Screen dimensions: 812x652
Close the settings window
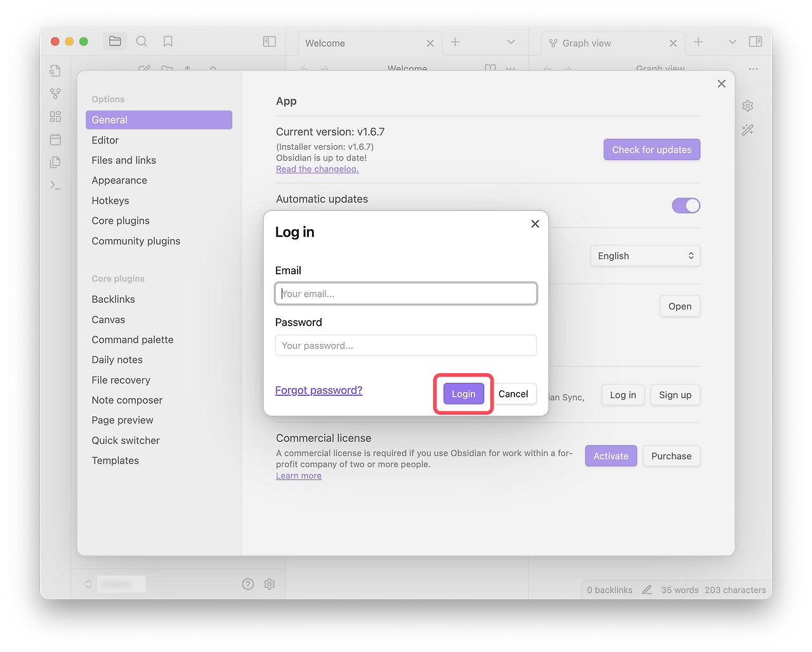tap(721, 84)
